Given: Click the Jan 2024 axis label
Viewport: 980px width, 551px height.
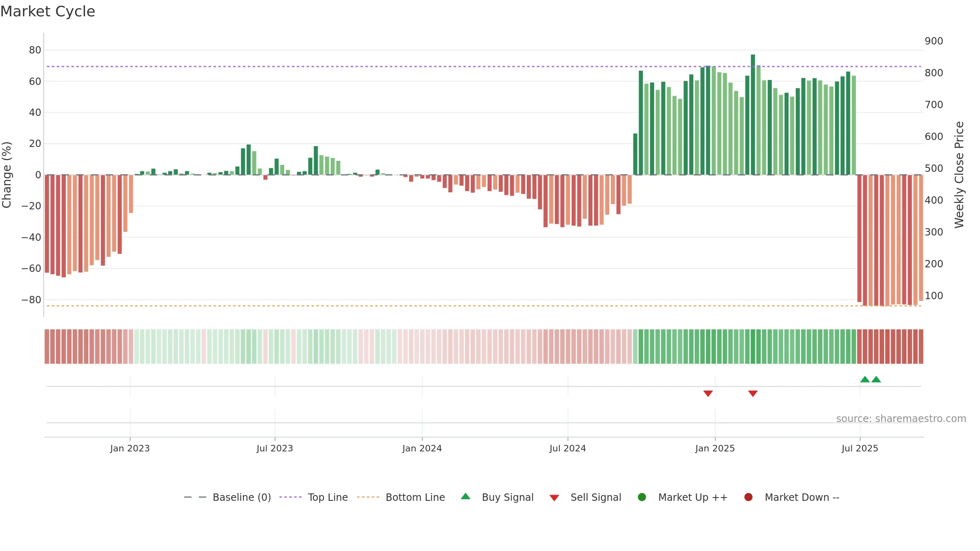Looking at the screenshot, I should pyautogui.click(x=422, y=449).
